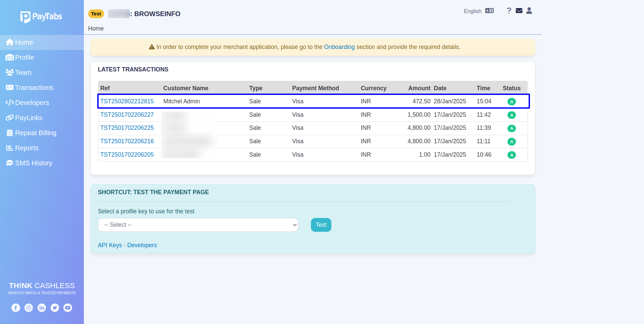Open SMS History from the sidebar

pyautogui.click(x=34, y=163)
